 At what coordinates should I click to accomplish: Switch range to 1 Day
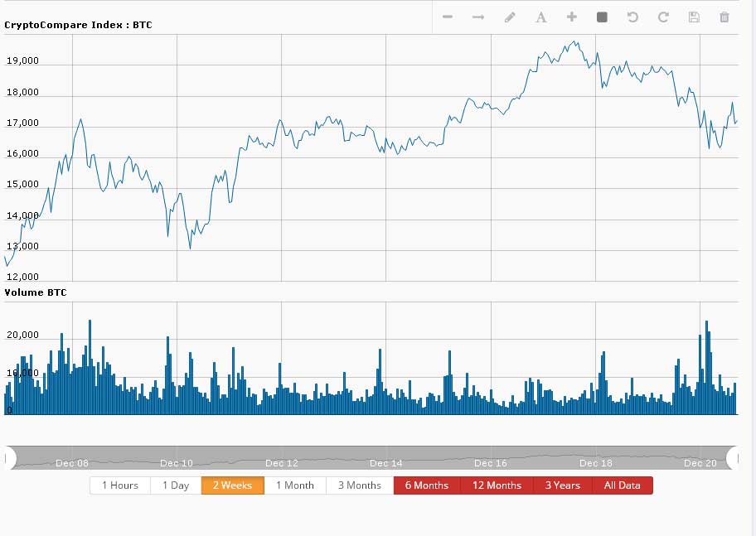(x=176, y=485)
